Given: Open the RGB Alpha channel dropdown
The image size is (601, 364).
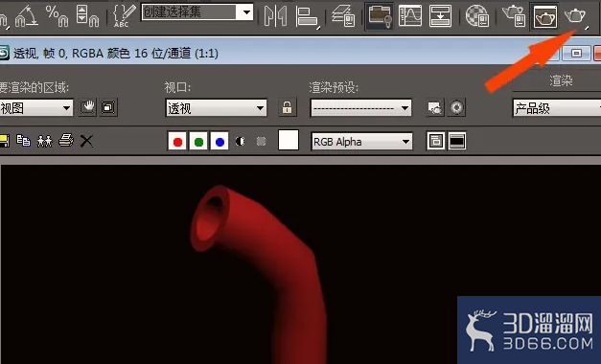Looking at the screenshot, I should click(x=361, y=142).
